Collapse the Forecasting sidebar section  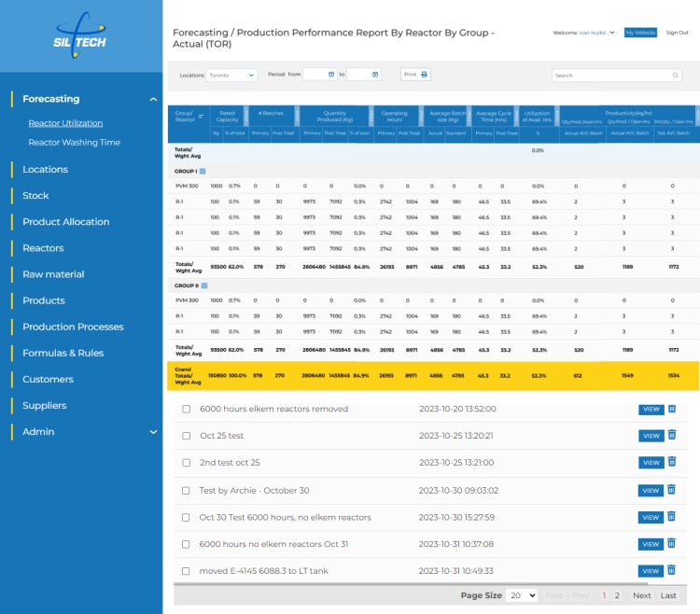[153, 99]
